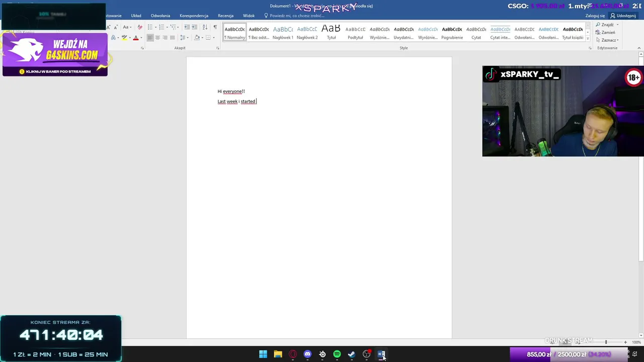Sort the text with the A-Z icon

tap(205, 27)
